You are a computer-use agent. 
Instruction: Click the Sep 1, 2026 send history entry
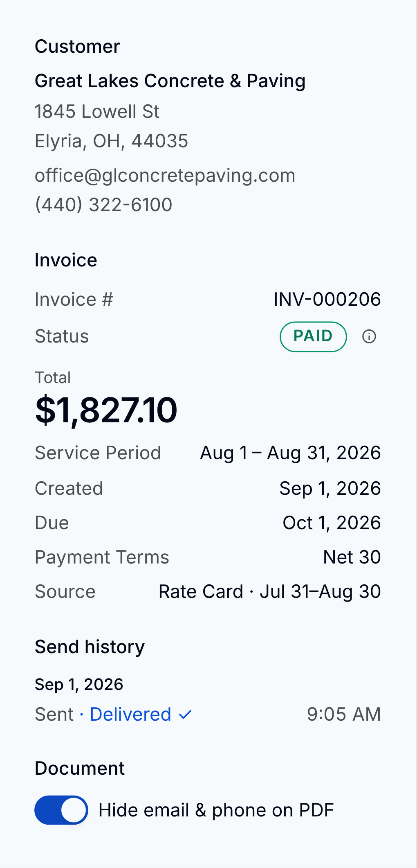tap(79, 684)
